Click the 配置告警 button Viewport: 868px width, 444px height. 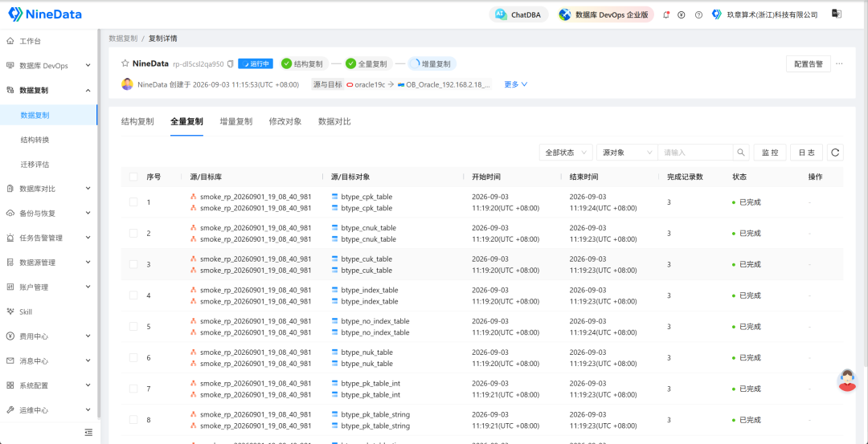[809, 63]
